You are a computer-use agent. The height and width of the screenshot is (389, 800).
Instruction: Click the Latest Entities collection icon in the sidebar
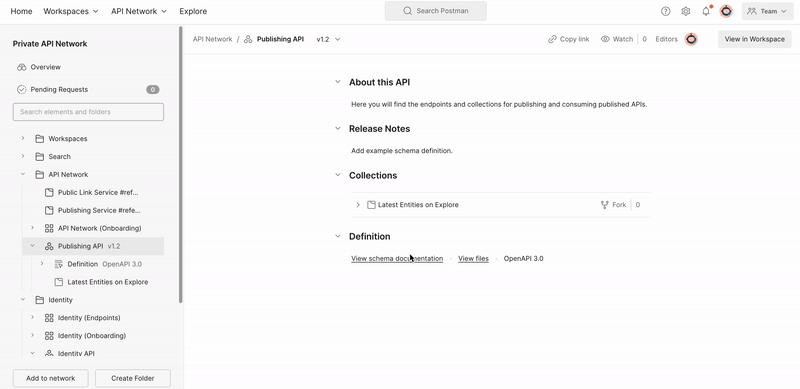[59, 282]
